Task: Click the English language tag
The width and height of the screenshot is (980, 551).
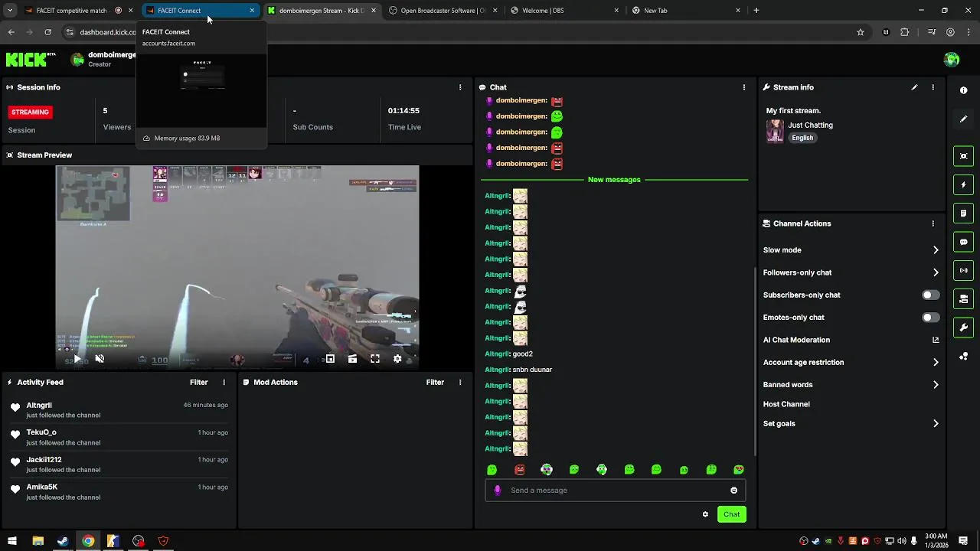Action: coord(802,138)
